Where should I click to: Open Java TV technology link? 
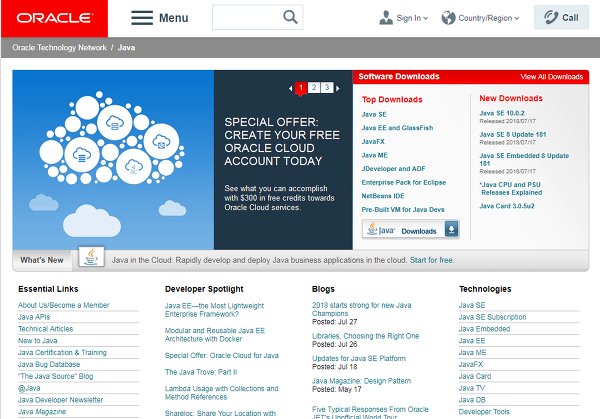tap(472, 388)
